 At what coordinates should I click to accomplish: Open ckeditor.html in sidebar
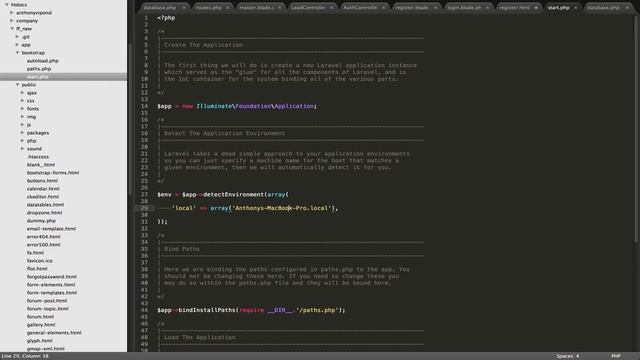(x=42, y=197)
